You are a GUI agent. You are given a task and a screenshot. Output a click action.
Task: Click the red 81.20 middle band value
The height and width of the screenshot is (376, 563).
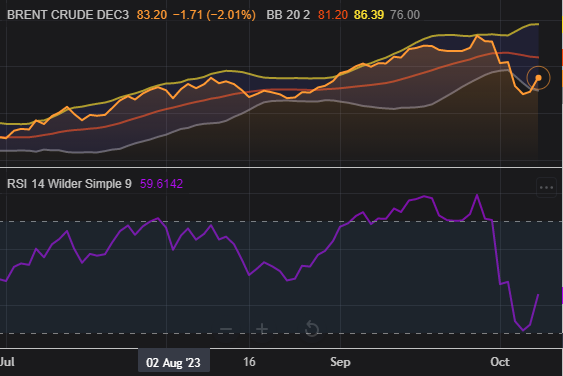point(333,15)
